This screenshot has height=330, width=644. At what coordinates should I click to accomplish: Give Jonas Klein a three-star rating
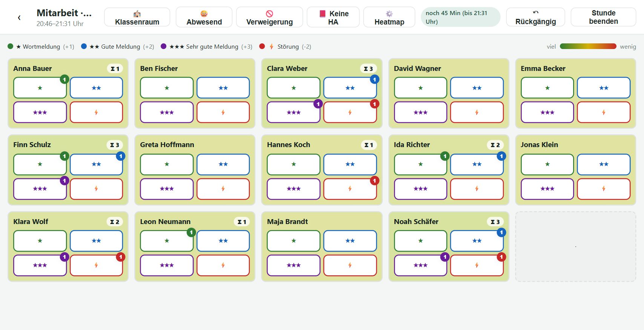[547, 189]
